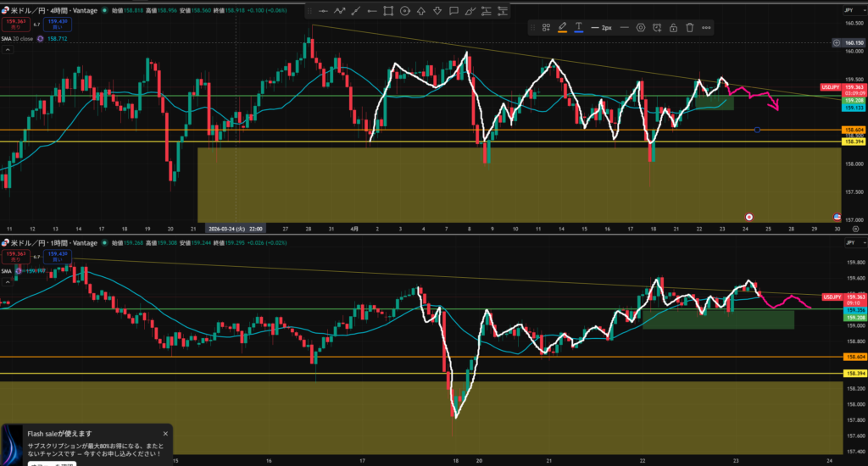Select the arrow up marker tool

[421, 11]
